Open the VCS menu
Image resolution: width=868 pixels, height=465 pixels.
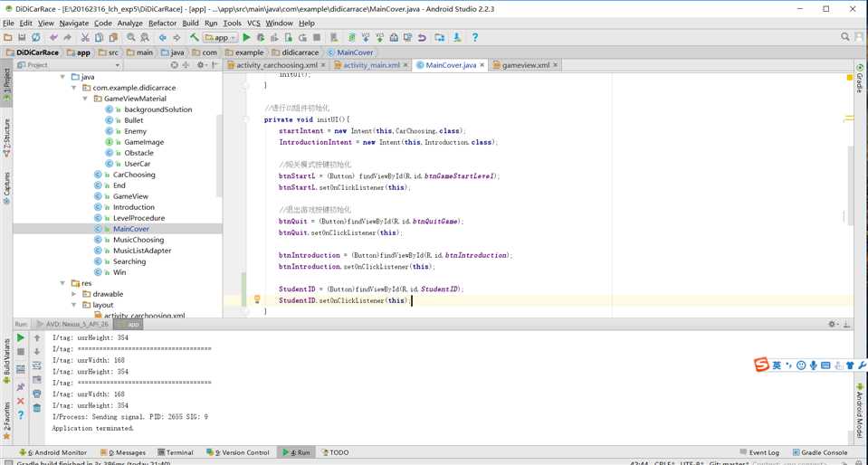coord(253,24)
